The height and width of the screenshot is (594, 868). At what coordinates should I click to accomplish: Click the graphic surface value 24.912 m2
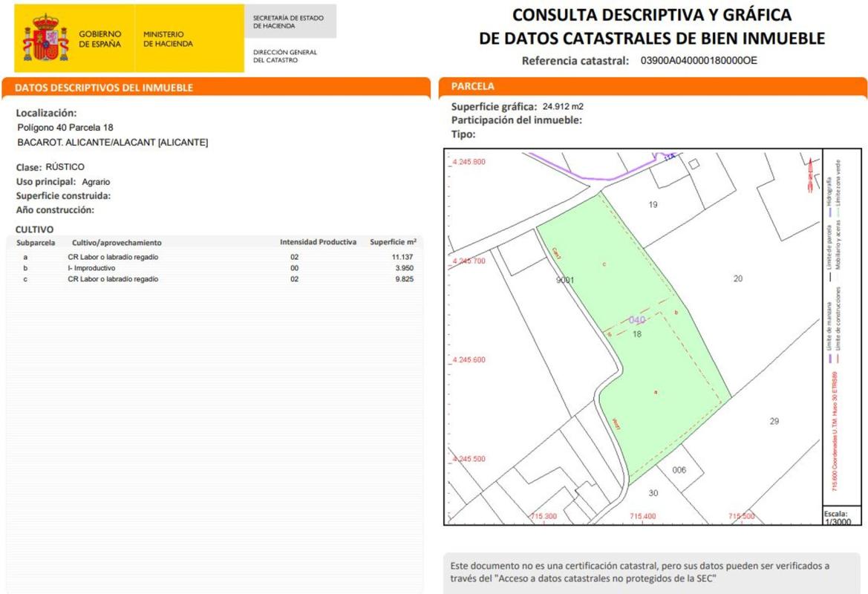tap(563, 106)
